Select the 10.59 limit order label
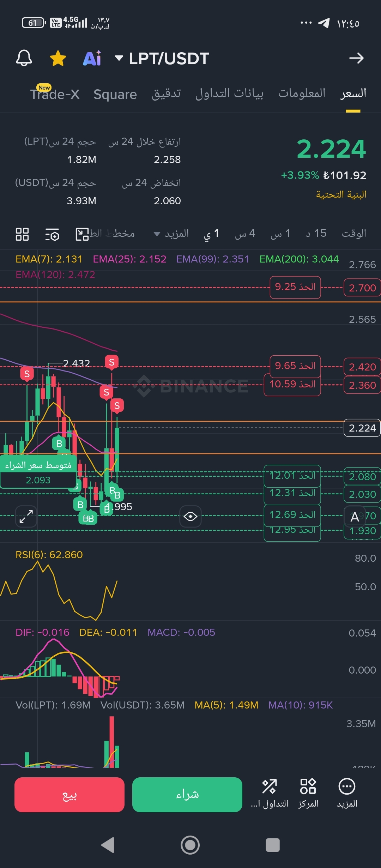This screenshot has width=381, height=868. coord(292,384)
